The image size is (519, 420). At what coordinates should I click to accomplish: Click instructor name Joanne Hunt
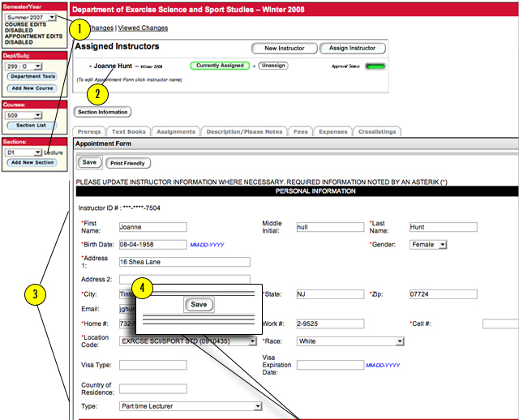point(113,66)
